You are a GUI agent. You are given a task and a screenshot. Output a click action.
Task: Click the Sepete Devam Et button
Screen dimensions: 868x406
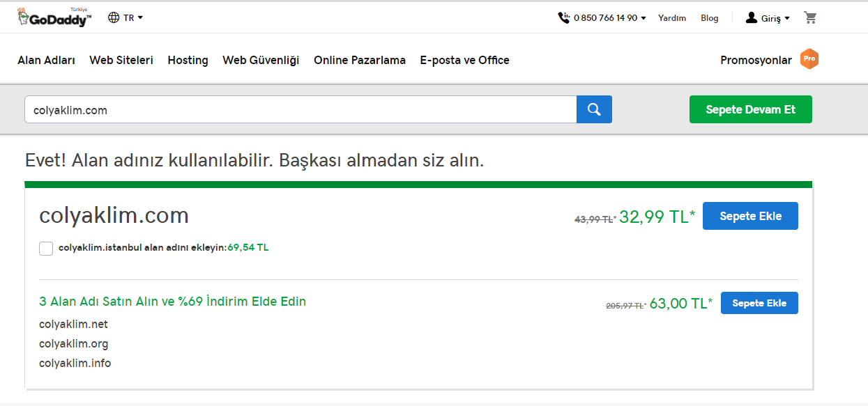click(x=750, y=109)
